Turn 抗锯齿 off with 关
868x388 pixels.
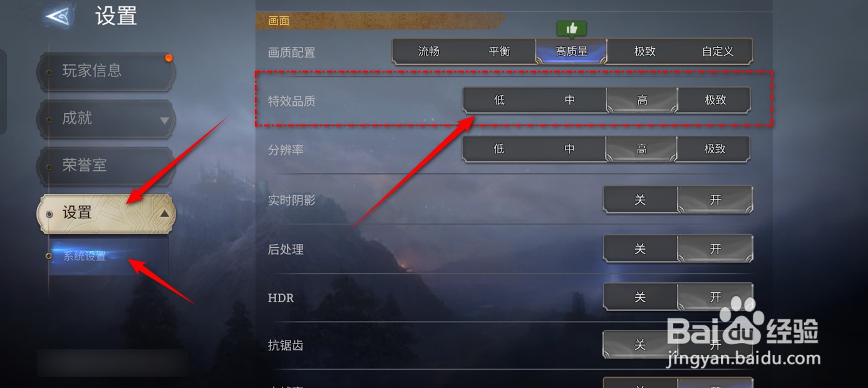[640, 345]
